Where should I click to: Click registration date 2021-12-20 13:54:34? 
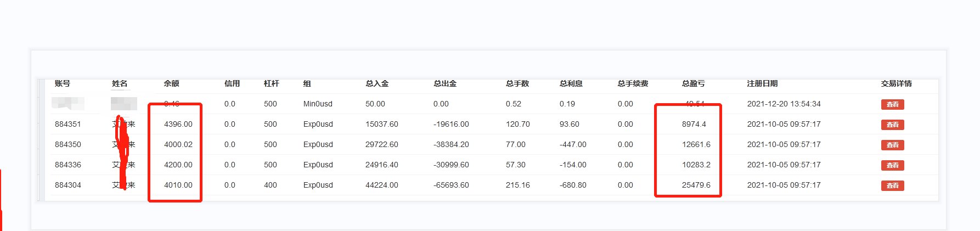point(784,104)
